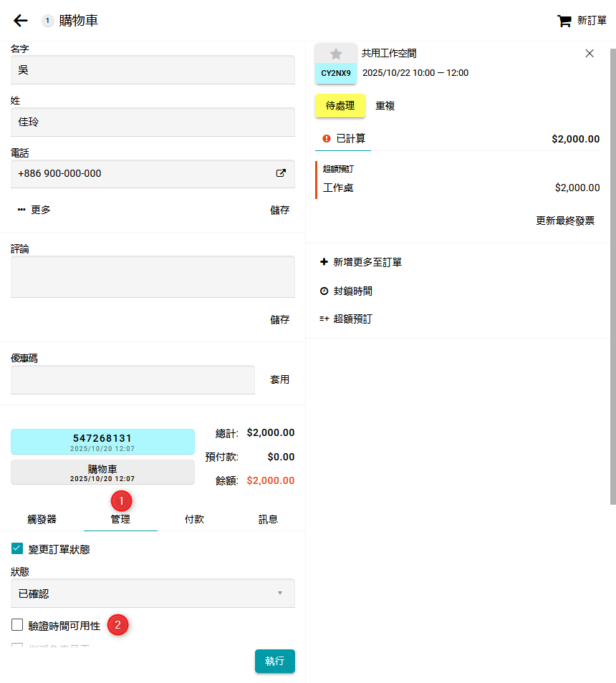The height and width of the screenshot is (683, 616).
Task: Click the 套用 coupon button
Action: pos(279,379)
